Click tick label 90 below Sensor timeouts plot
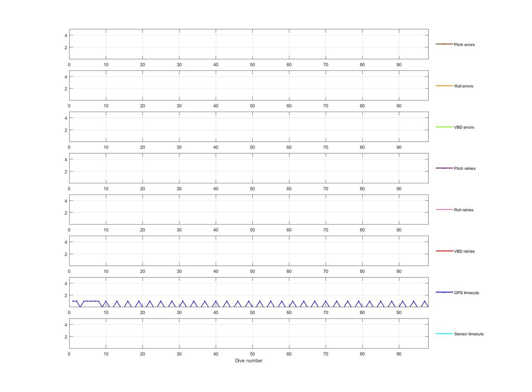Screen dimensions: 532x392 point(399,354)
